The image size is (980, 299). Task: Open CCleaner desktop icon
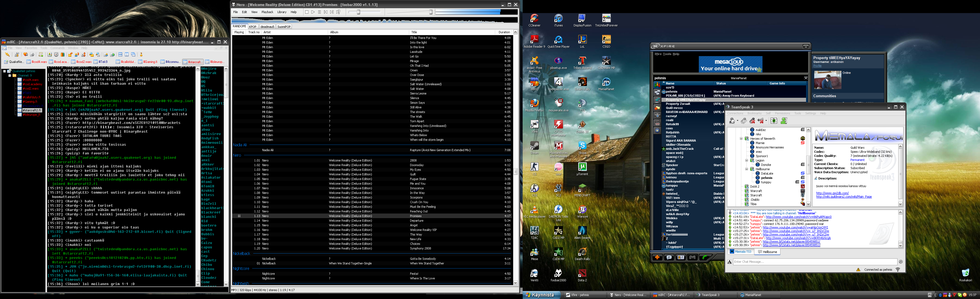point(534,20)
